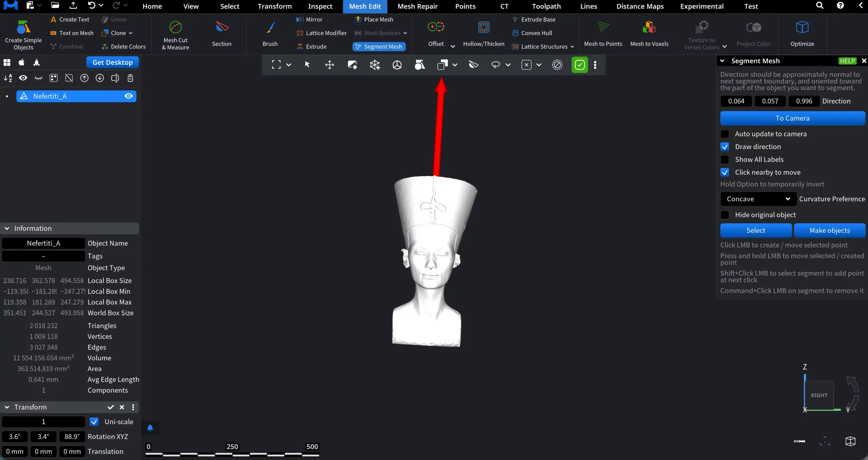Screen dimensions: 868x460
Task: Enable Auto update to camera
Action: [x=725, y=134]
